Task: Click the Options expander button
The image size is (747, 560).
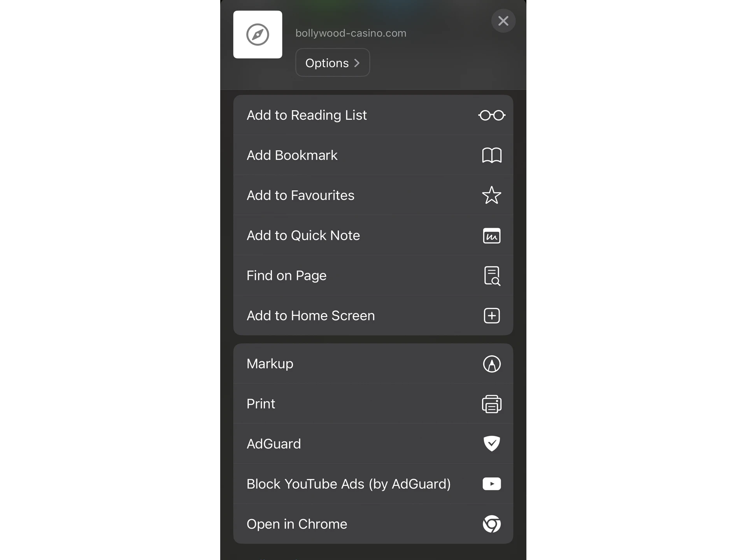Action: tap(332, 63)
